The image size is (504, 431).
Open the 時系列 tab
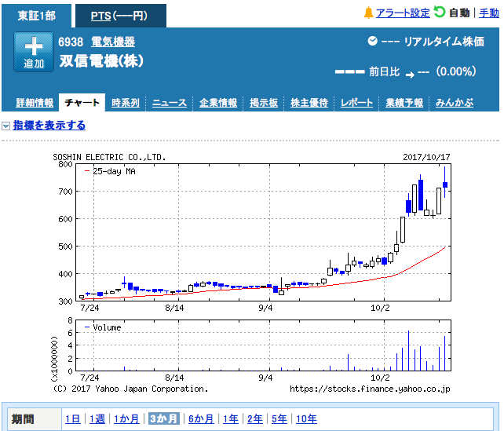click(126, 103)
